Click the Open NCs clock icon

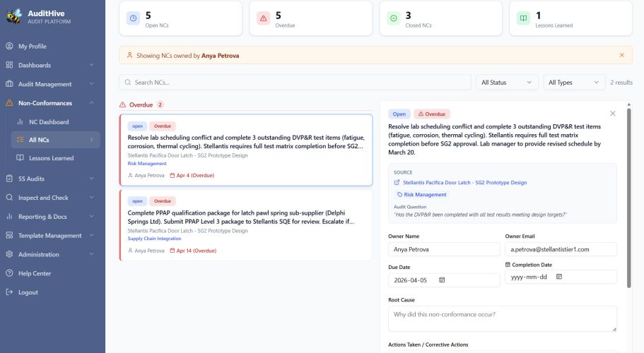tap(133, 18)
